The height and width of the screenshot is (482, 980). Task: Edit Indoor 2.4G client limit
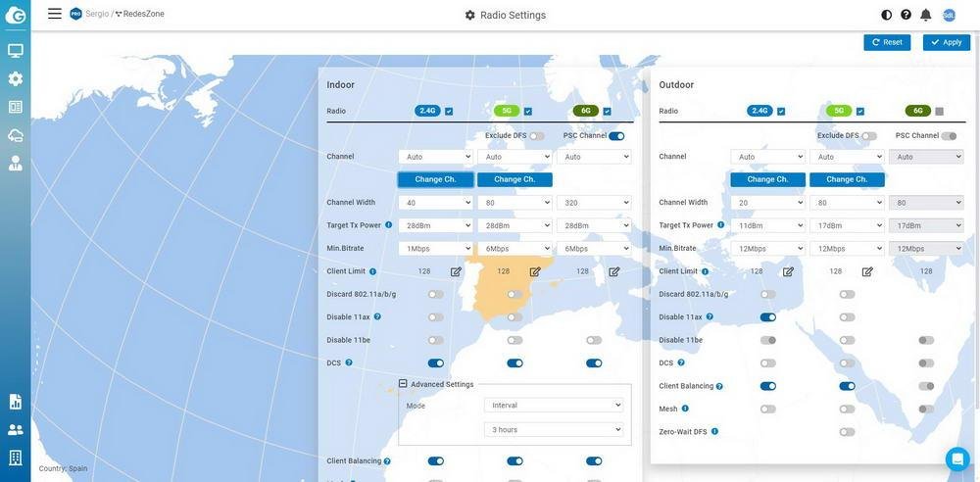click(456, 271)
